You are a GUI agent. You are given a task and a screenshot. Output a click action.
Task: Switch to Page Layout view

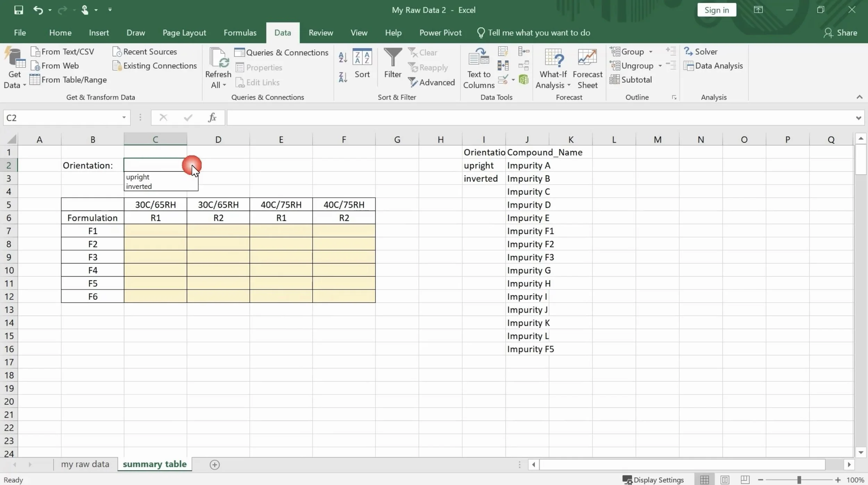click(x=725, y=480)
